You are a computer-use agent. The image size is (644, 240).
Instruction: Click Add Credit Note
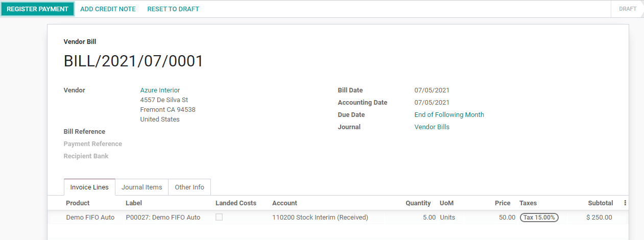[x=108, y=9]
